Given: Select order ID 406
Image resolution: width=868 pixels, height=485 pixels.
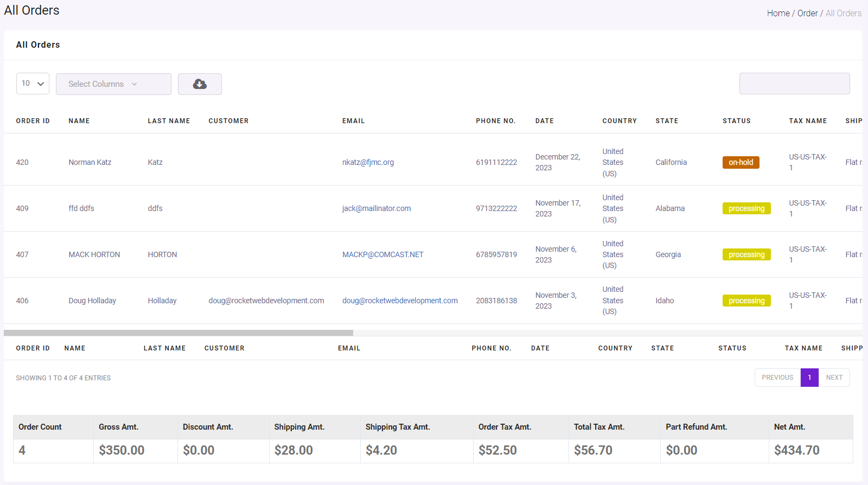Looking at the screenshot, I should (22, 301).
